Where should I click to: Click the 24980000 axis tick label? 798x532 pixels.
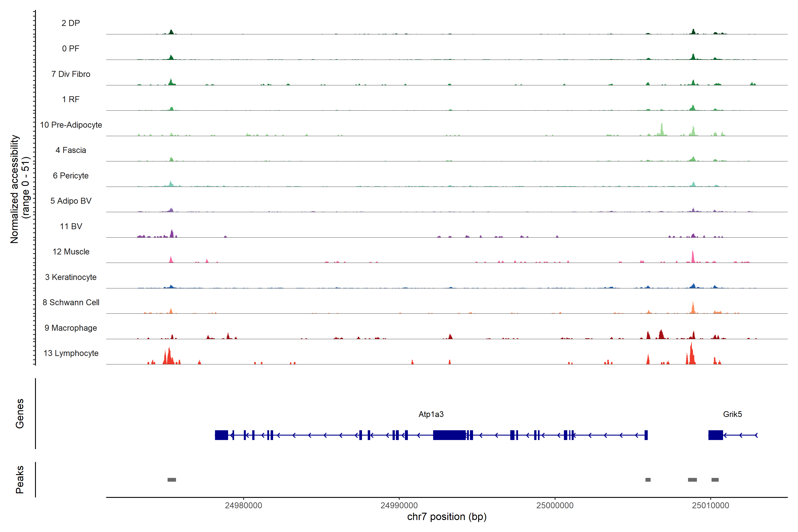[243, 506]
